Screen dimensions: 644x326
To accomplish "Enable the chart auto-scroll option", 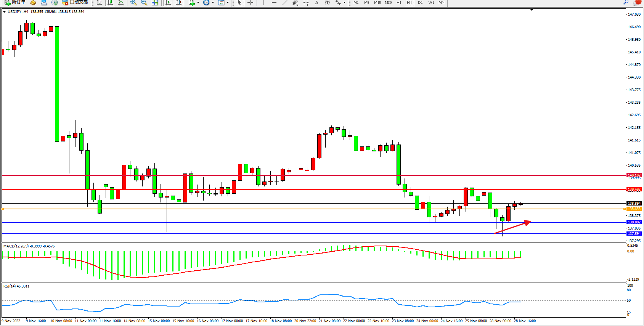I will tap(168, 3).
